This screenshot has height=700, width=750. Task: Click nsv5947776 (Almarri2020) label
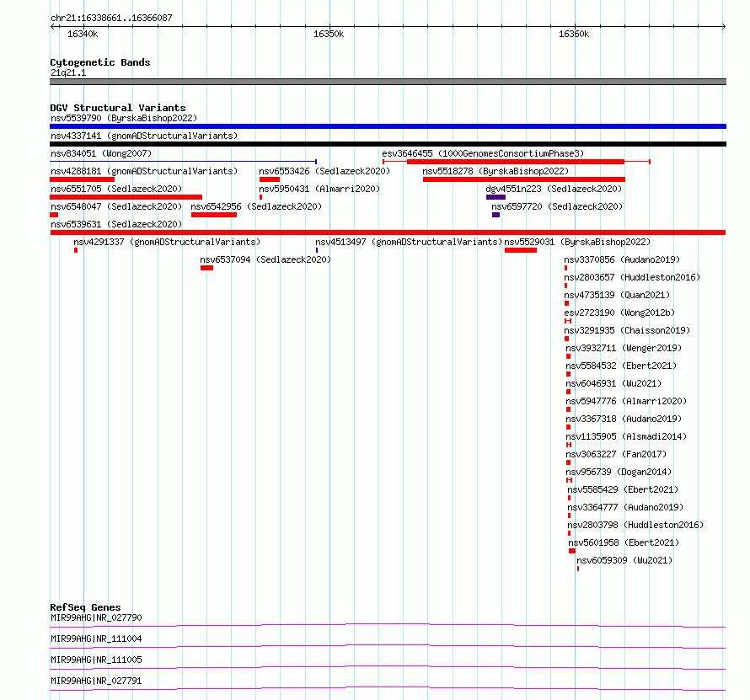tap(626, 401)
